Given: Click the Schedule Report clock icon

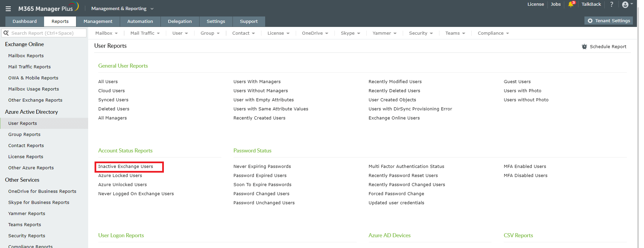Looking at the screenshot, I should pyautogui.click(x=584, y=47).
